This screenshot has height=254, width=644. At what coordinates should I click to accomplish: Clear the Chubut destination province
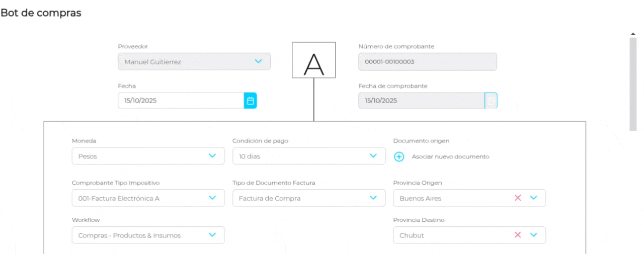pyautogui.click(x=518, y=235)
